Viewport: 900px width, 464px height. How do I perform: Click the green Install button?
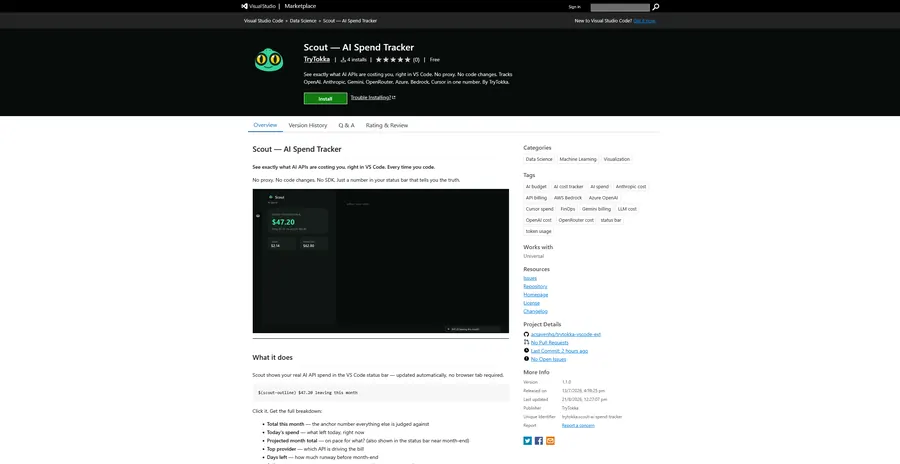click(x=325, y=99)
